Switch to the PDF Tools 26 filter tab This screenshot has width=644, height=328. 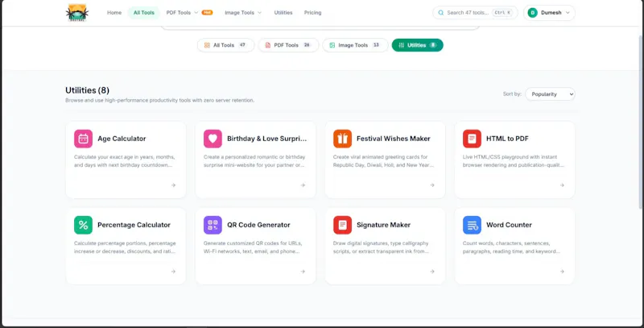(288, 45)
